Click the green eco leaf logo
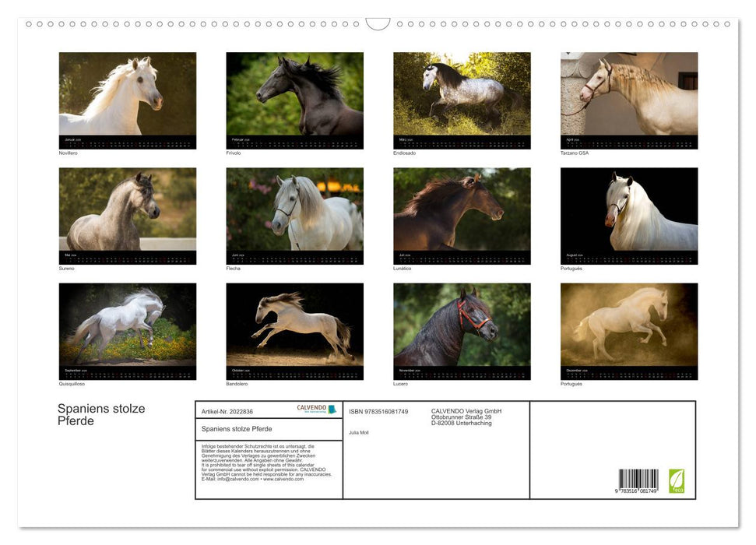The height and width of the screenshot is (545, 756). 677,480
